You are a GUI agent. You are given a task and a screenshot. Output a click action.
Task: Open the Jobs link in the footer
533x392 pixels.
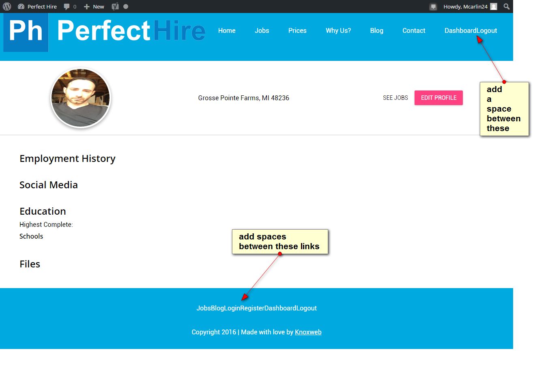204,308
